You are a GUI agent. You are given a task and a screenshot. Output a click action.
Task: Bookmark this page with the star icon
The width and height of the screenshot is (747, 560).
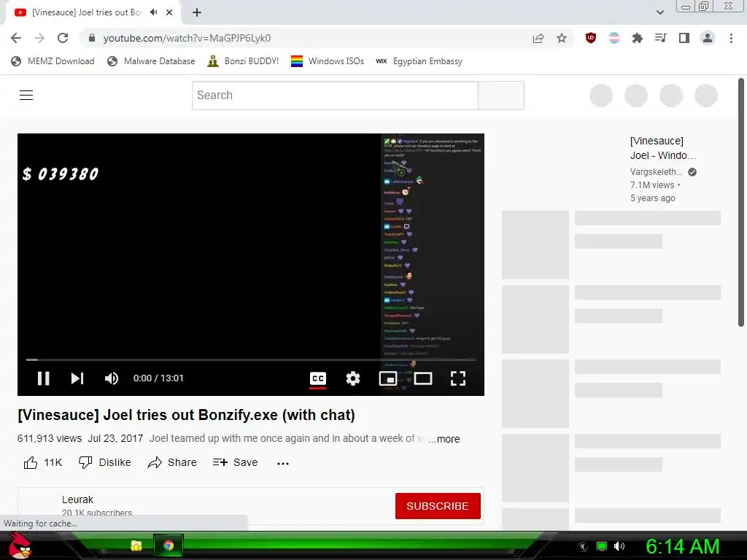[x=562, y=38]
